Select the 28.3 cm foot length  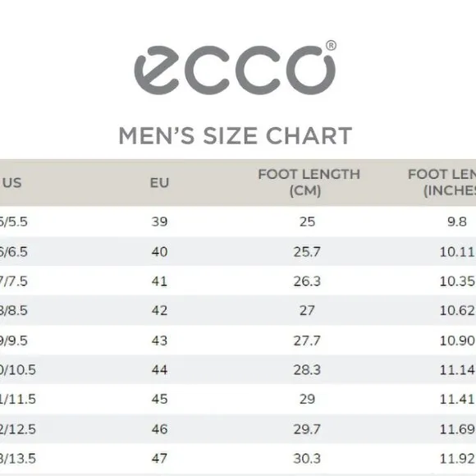(307, 370)
